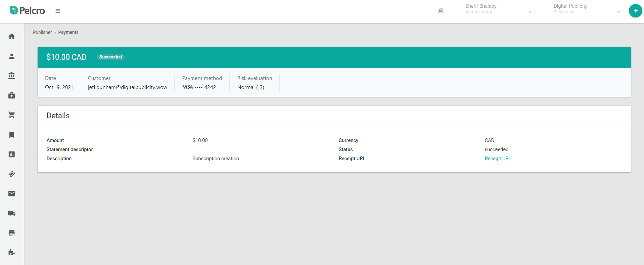The height and width of the screenshot is (265, 644).
Task: Click the Subscription creation description text
Action: 216,159
